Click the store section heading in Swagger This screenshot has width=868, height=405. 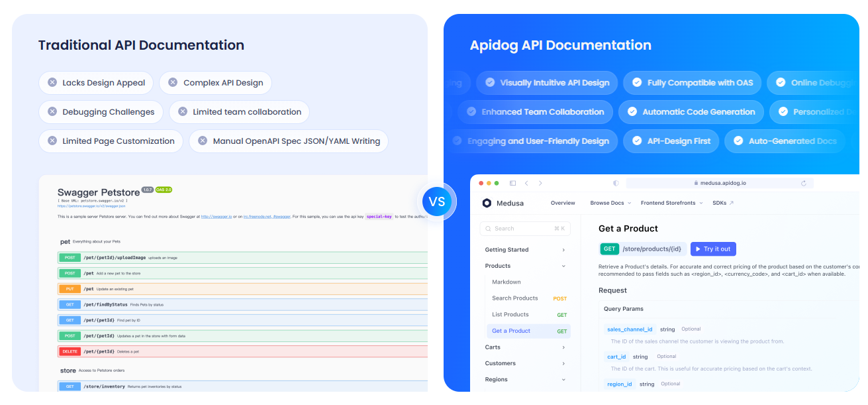[x=68, y=371]
